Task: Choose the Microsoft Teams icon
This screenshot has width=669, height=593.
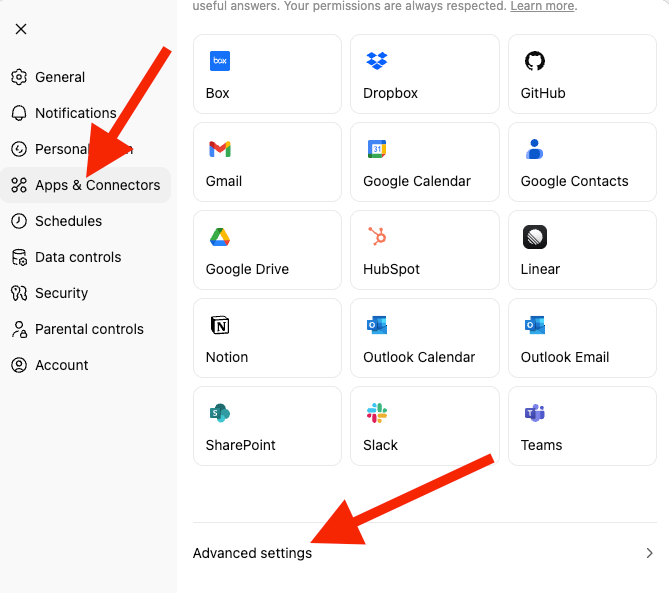Action: coord(535,413)
